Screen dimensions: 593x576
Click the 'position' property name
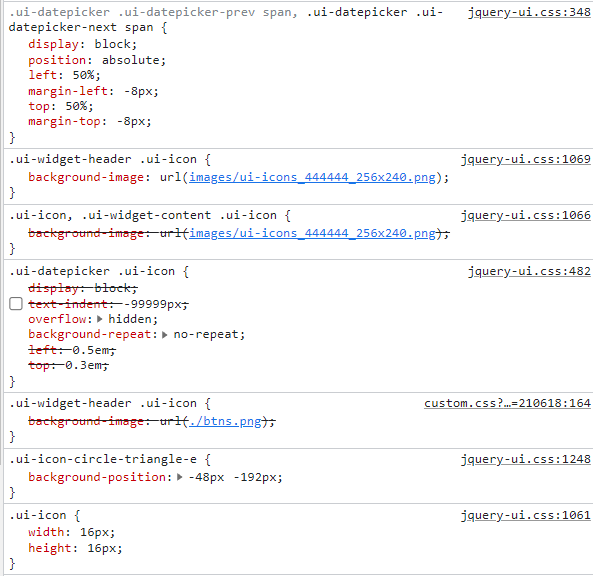point(57,60)
